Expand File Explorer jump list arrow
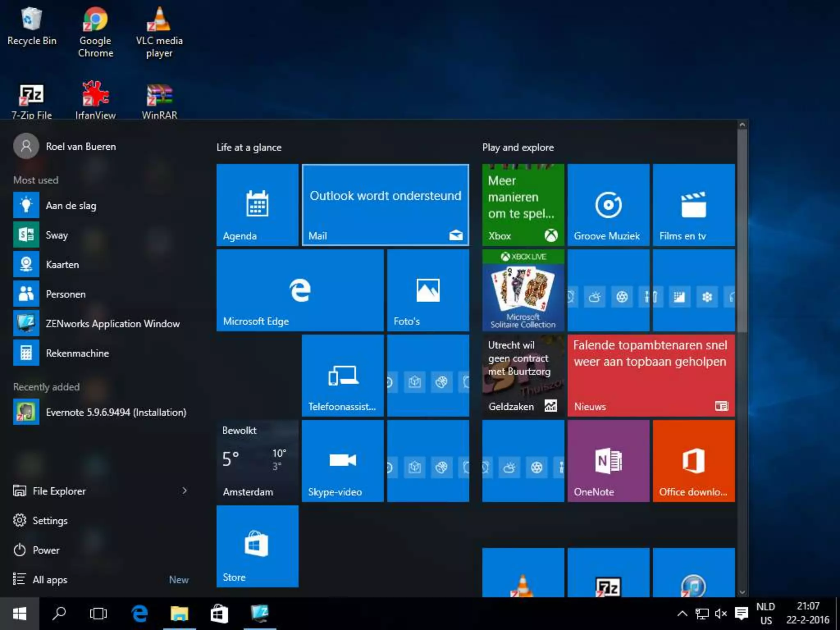The width and height of the screenshot is (840, 630). [185, 490]
